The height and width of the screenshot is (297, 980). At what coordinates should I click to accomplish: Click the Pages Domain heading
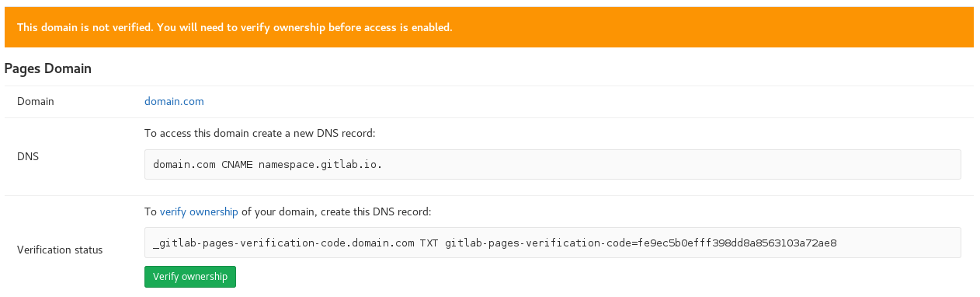click(x=48, y=68)
